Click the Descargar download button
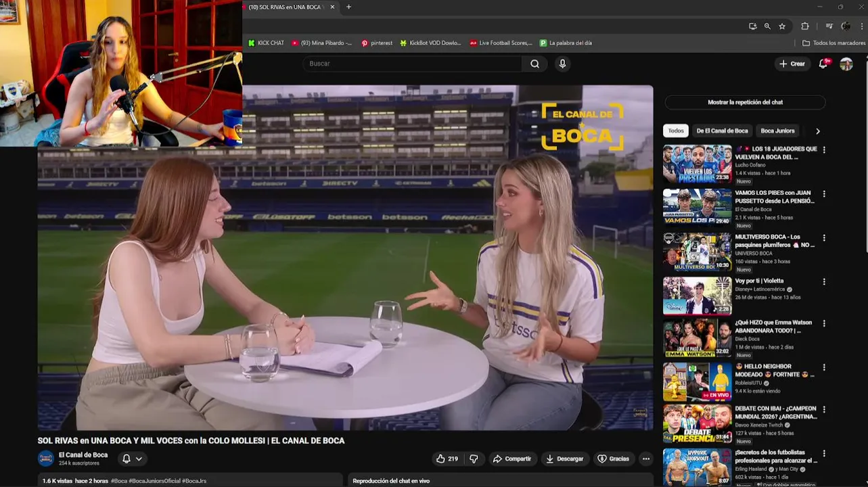The image size is (868, 487). click(565, 459)
